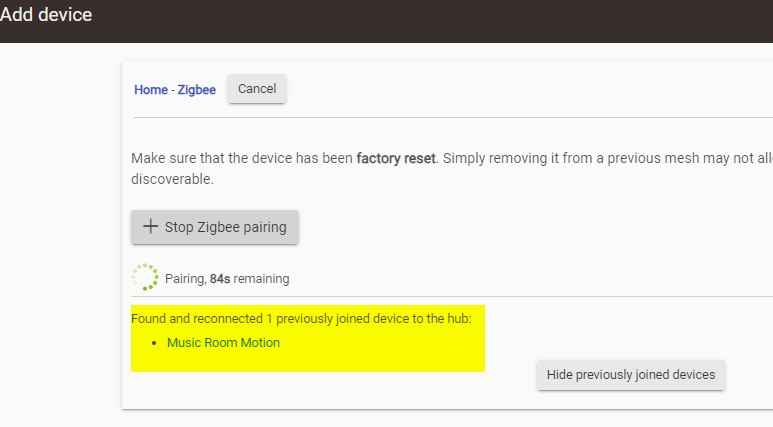Image resolution: width=773 pixels, height=427 pixels.
Task: Click the Home breadcrumb link
Action: coord(150,89)
